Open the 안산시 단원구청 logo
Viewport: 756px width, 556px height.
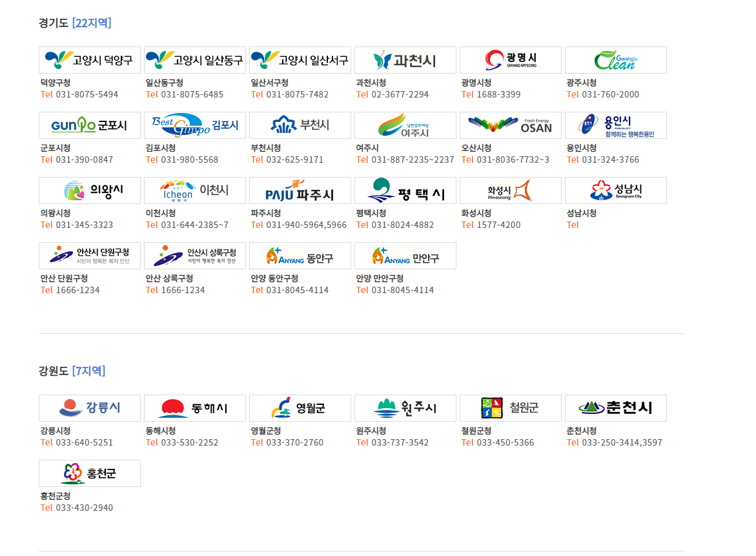90,256
